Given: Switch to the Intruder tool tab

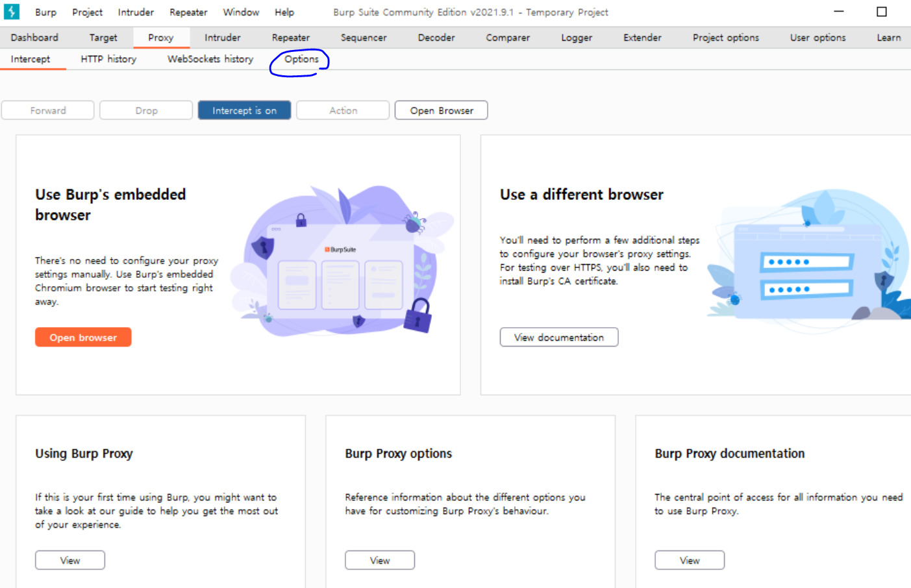Looking at the screenshot, I should (223, 38).
